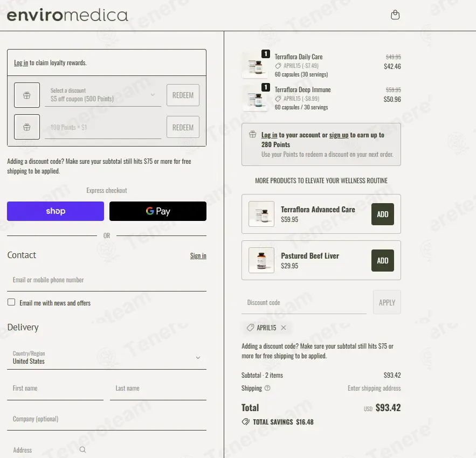
Task: Click the $29.95 price of Beef Liver
Action: [289, 266]
